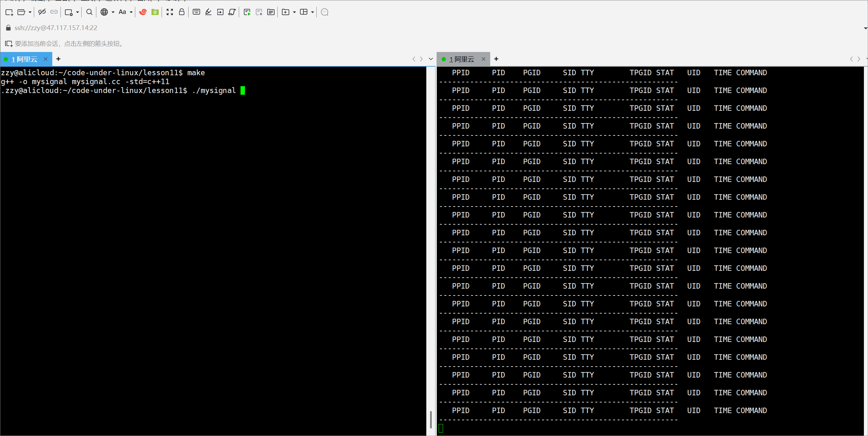Open the on-screen keyboard icon
Screen dimensions: 868x436
point(196,12)
